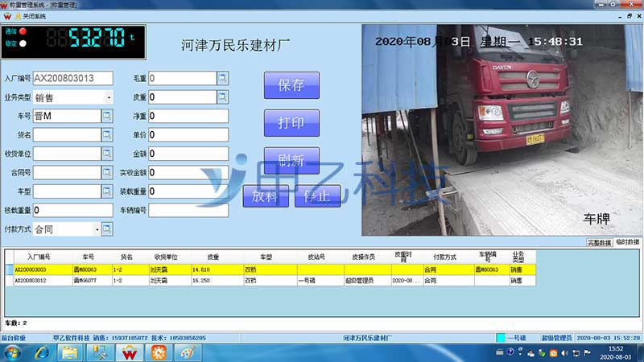Select the yellow row AX200803003

[x=242, y=269]
